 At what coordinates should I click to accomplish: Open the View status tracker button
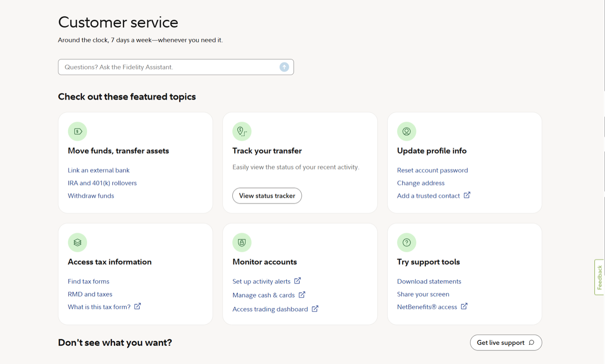pyautogui.click(x=267, y=196)
